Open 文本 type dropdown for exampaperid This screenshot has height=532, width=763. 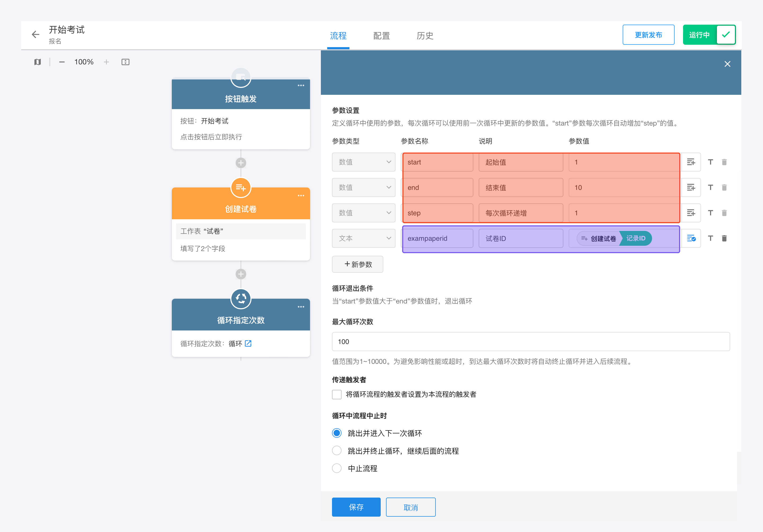click(363, 238)
